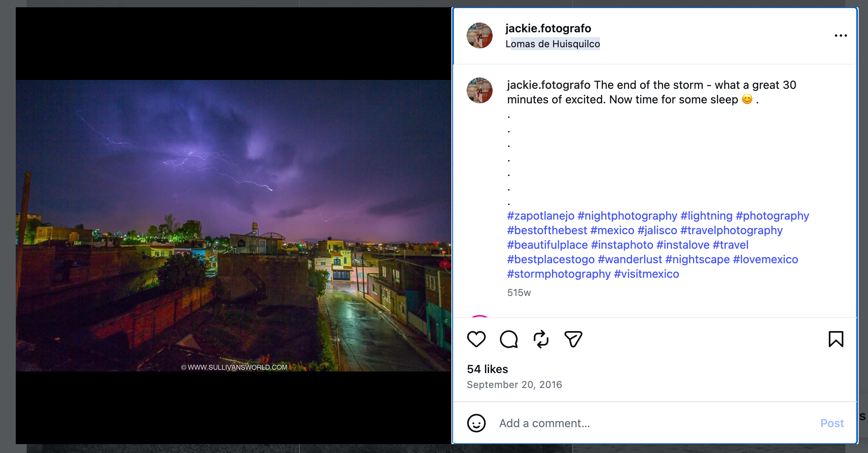Screen dimensions: 868x453
Task: Open the #beautifulplace hashtag
Action: [548, 245]
